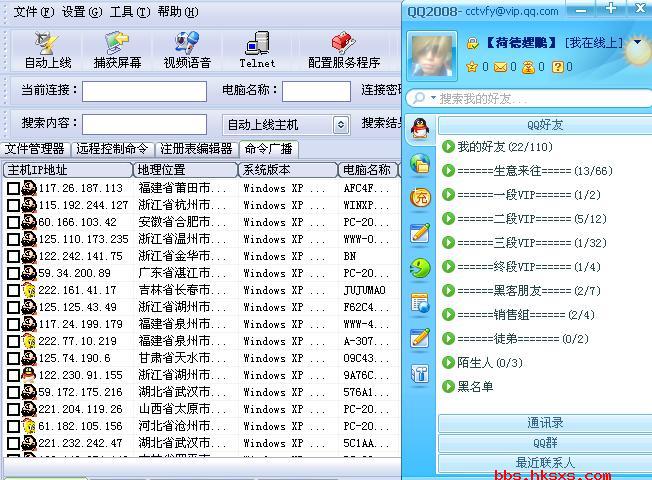
Task: Click the 充 recharge coin sidebar icon
Action: (420, 198)
